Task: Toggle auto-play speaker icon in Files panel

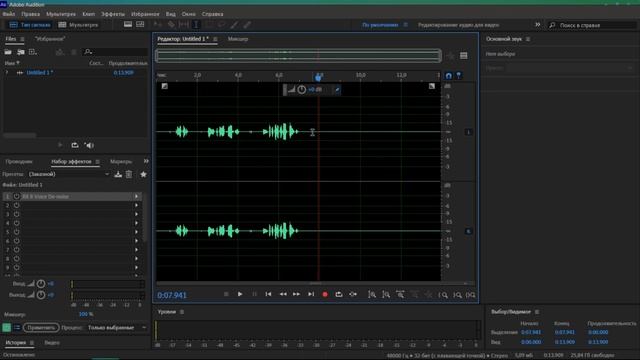Action: pos(89,145)
